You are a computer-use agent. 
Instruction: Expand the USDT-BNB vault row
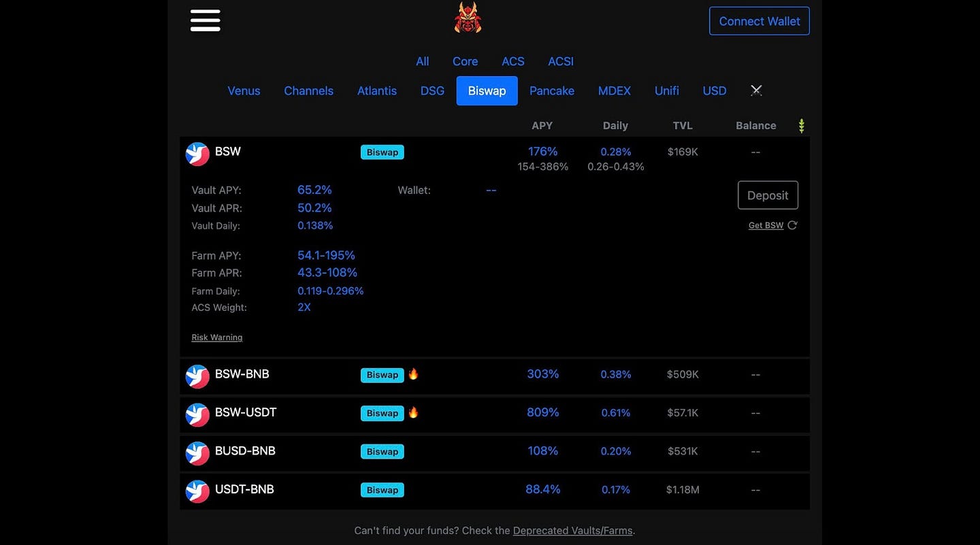[495, 491]
